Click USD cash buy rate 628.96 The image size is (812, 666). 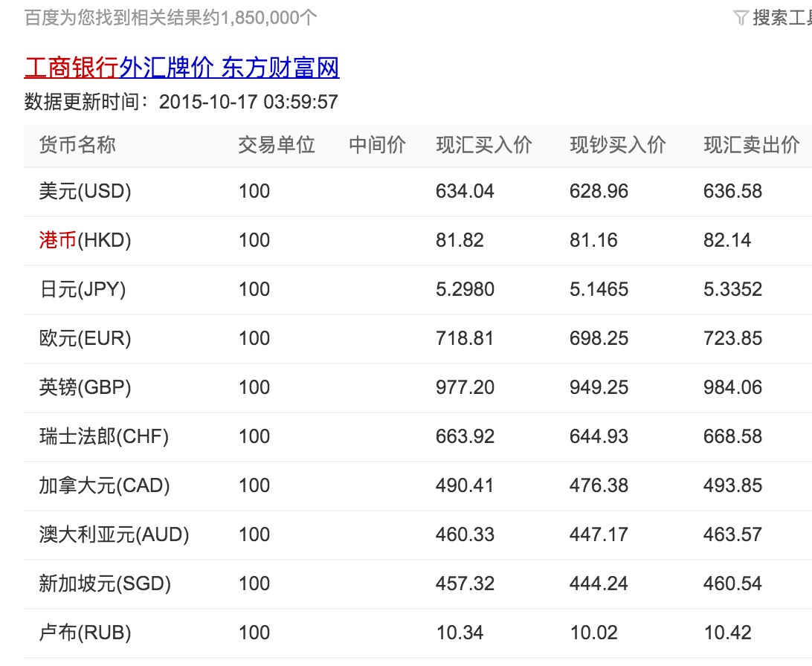pyautogui.click(x=599, y=192)
